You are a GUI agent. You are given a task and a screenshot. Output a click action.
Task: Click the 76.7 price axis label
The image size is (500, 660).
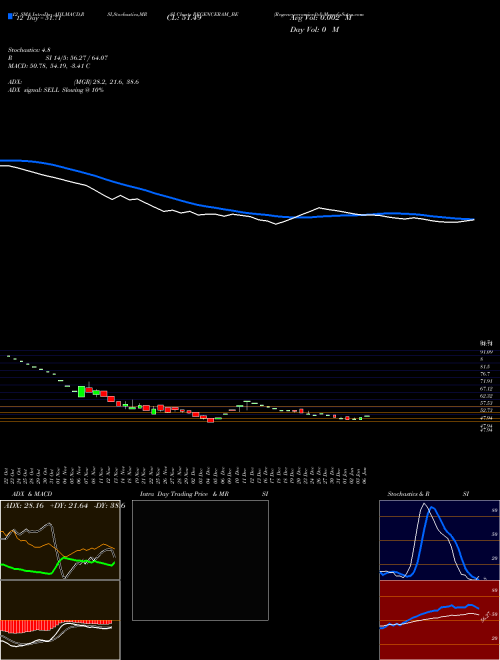[485, 374]
